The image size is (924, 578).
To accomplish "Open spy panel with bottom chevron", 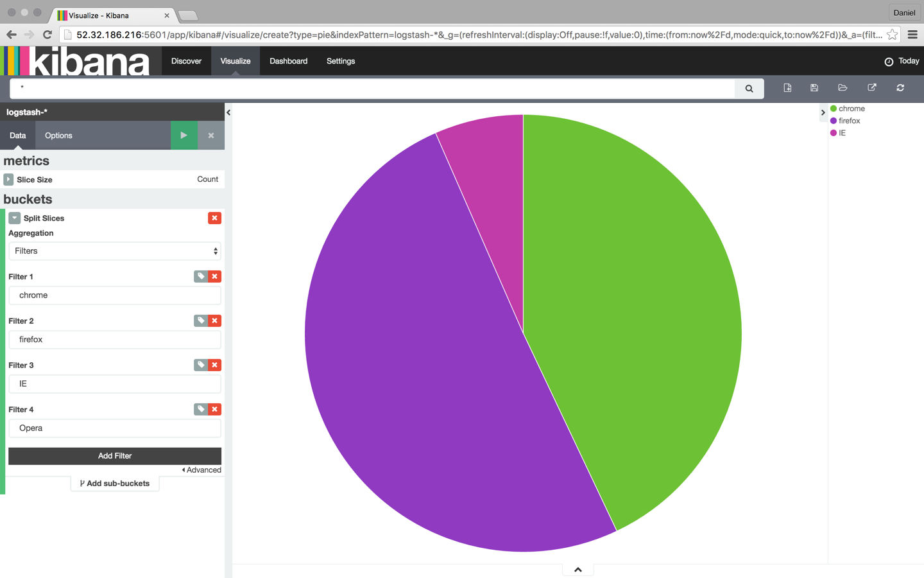I will 578,570.
